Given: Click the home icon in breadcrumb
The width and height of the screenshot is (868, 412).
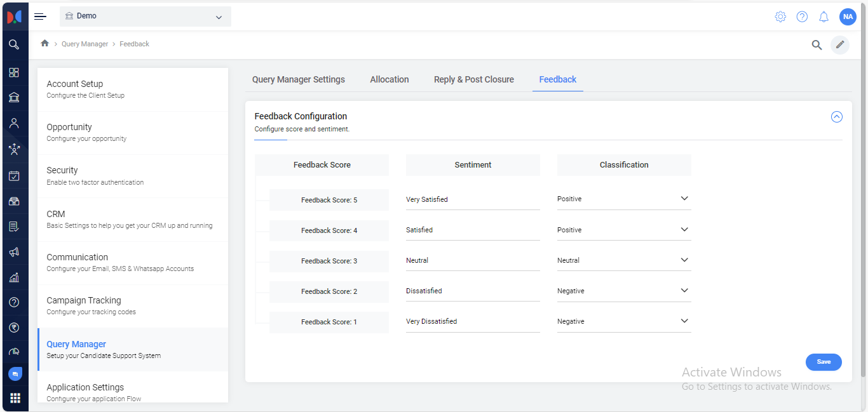Looking at the screenshot, I should click(x=44, y=44).
